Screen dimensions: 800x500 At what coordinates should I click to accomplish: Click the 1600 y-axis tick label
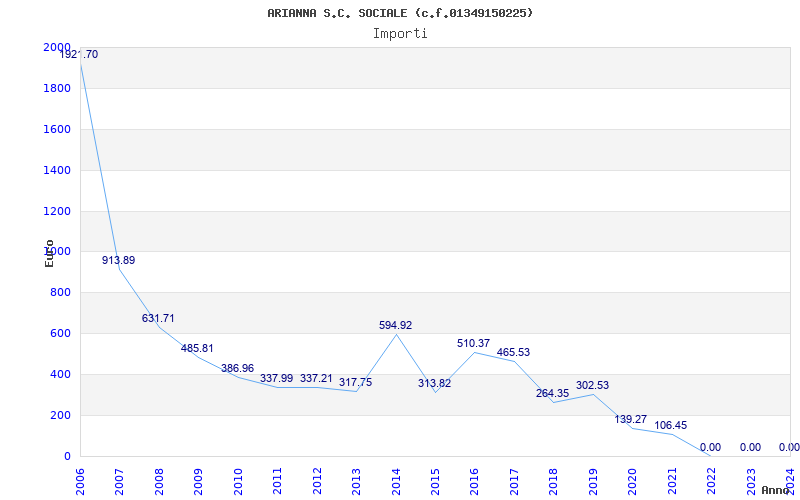tap(57, 130)
